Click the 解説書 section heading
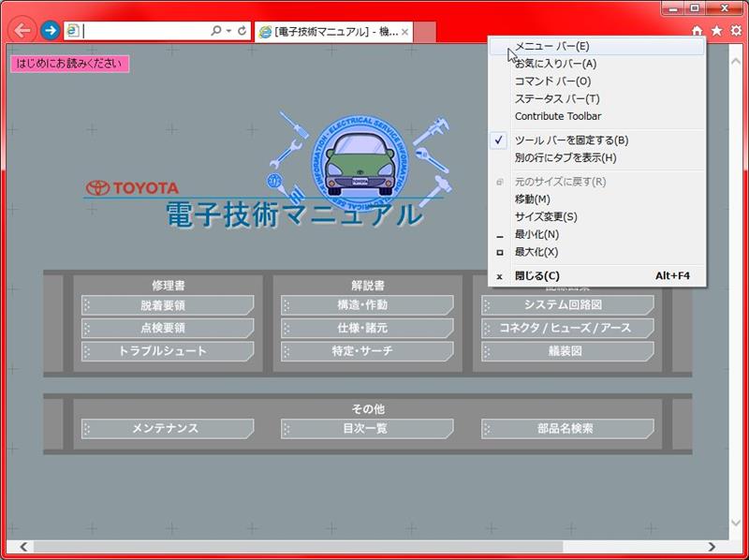The height and width of the screenshot is (560, 749). tap(368, 286)
